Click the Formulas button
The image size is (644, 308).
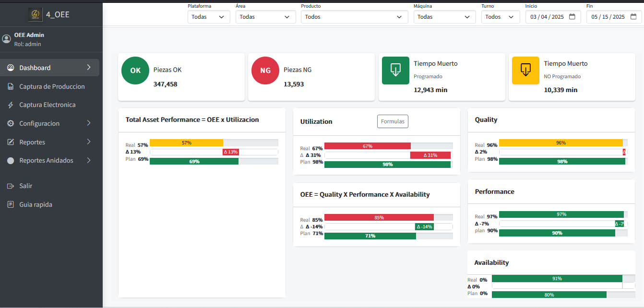tap(393, 121)
